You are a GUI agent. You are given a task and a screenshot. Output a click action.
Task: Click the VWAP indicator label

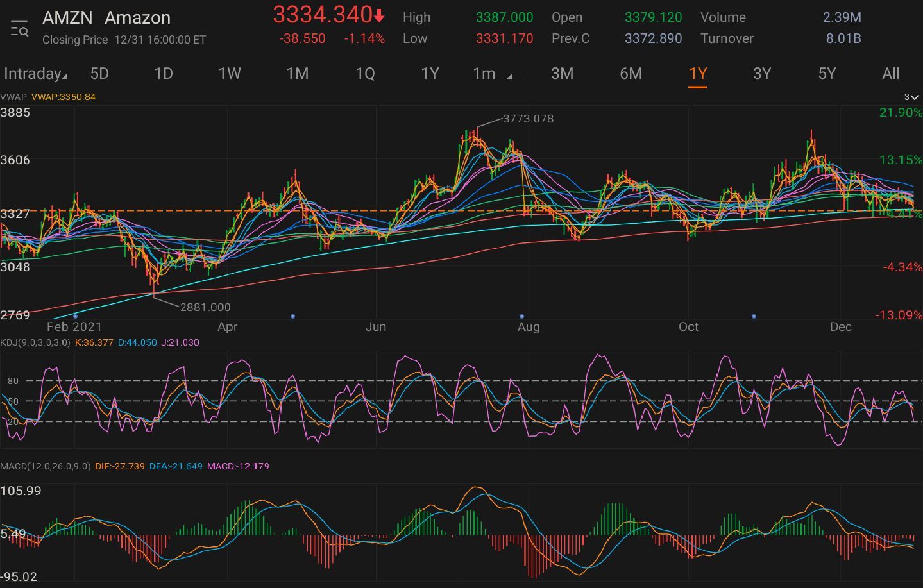tap(13, 97)
